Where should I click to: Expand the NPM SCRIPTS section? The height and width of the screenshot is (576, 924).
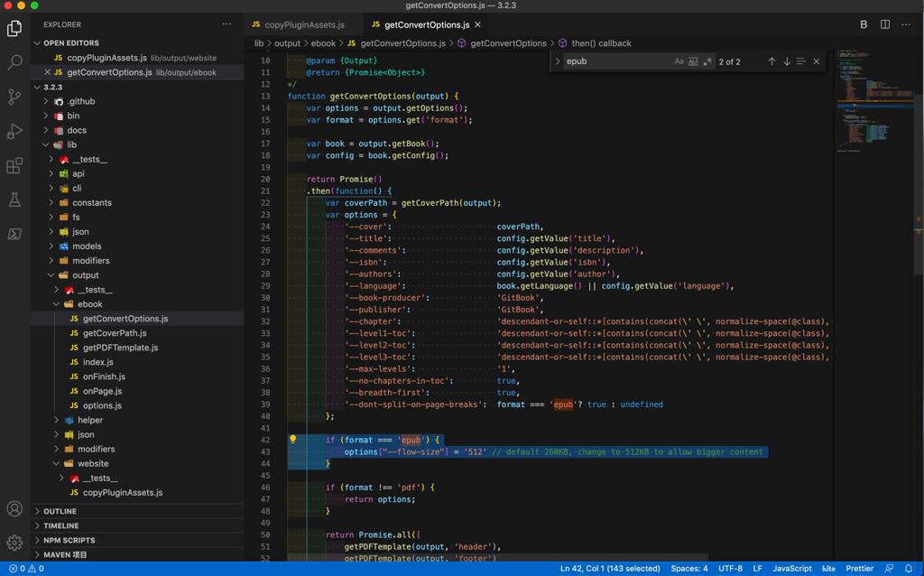click(x=69, y=540)
